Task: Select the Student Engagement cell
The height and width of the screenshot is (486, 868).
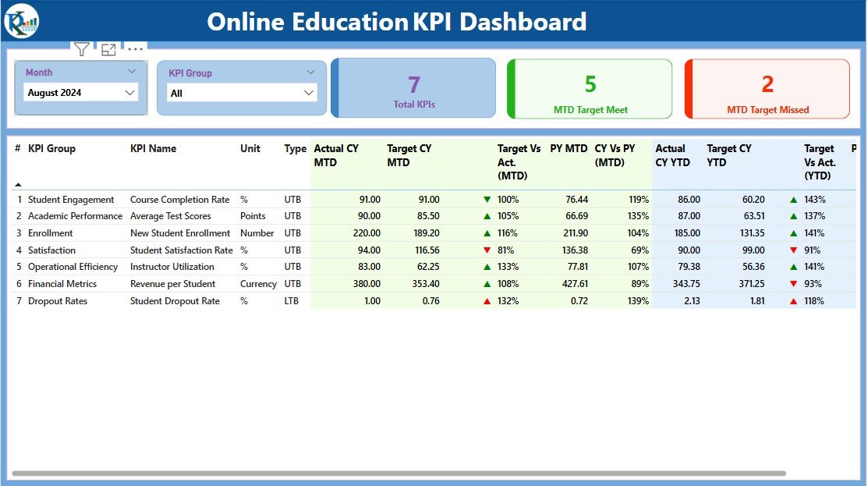Action: point(71,199)
